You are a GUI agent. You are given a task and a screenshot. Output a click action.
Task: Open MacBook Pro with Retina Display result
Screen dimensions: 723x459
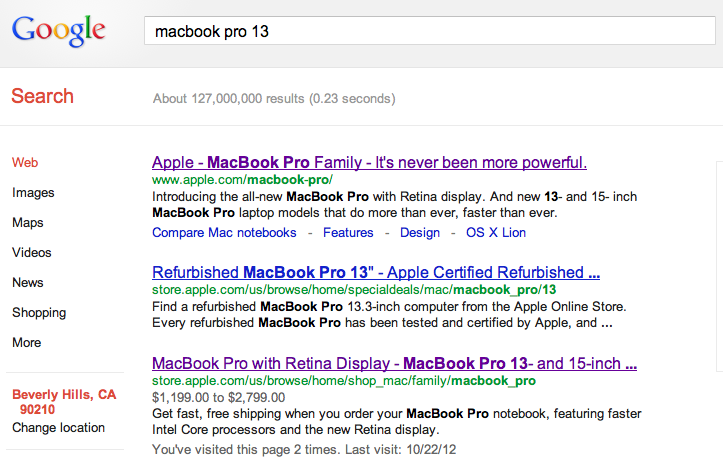394,362
